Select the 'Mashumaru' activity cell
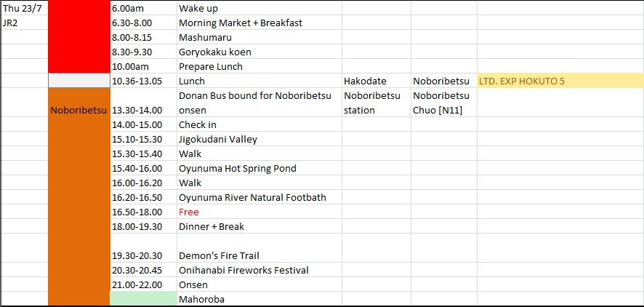The height and width of the screenshot is (307, 644). (x=259, y=37)
